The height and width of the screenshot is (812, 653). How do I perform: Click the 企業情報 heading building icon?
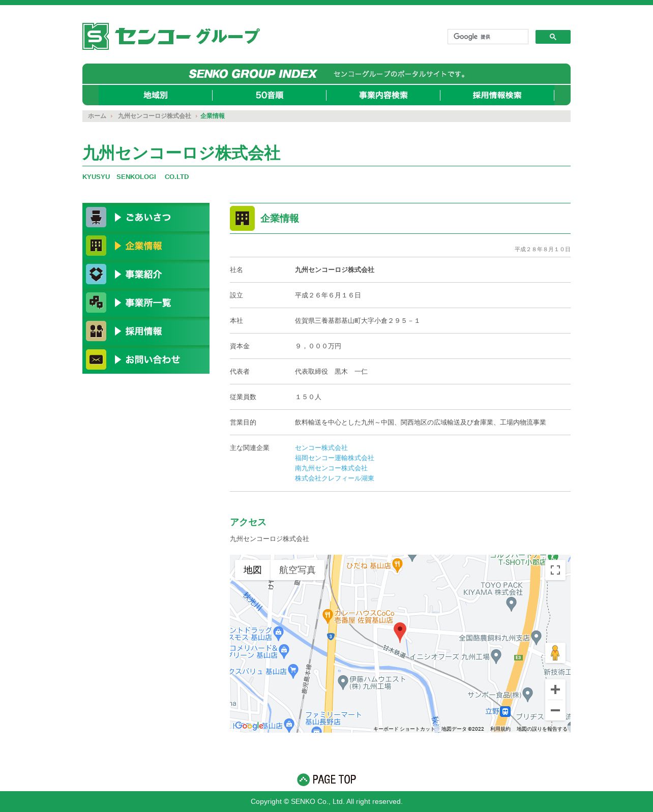coord(242,218)
